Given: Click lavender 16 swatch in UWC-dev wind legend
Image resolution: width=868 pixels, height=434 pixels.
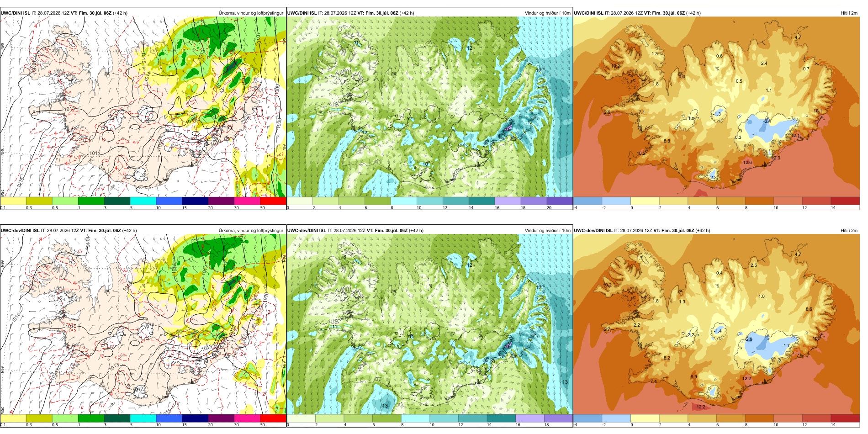Looking at the screenshot, I should tap(529, 418).
